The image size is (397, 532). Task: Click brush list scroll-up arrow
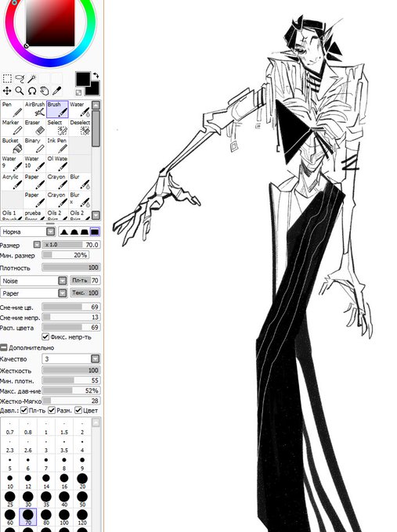[x=96, y=105]
